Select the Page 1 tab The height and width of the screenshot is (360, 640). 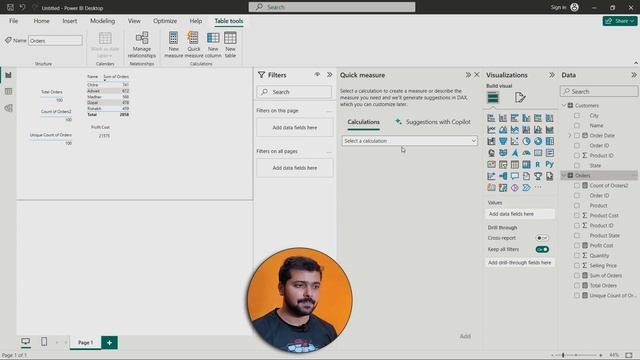pyautogui.click(x=85, y=342)
